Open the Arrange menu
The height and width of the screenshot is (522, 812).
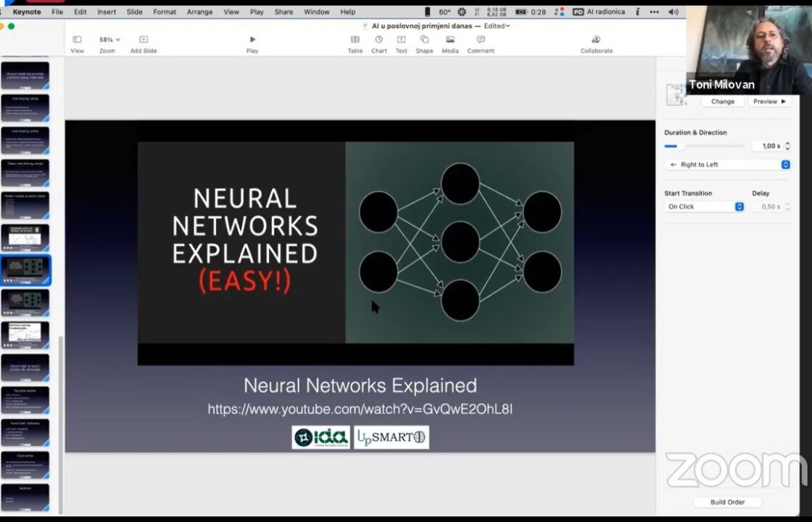pyautogui.click(x=199, y=12)
